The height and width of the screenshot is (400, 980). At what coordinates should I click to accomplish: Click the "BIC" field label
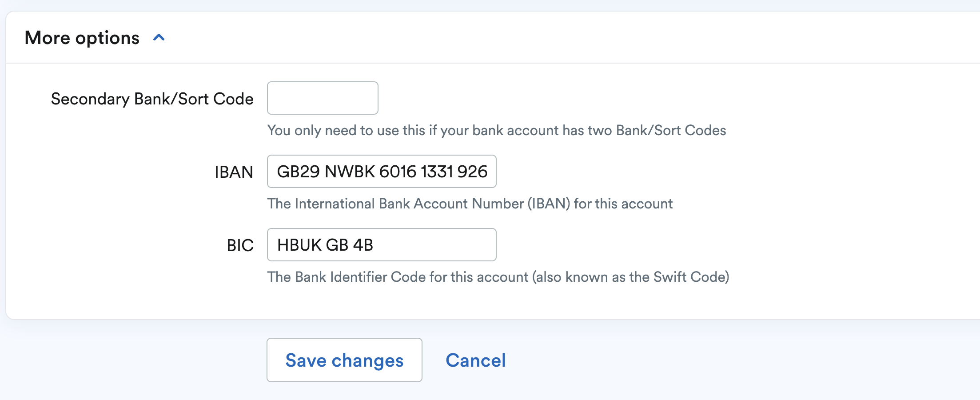coord(240,245)
